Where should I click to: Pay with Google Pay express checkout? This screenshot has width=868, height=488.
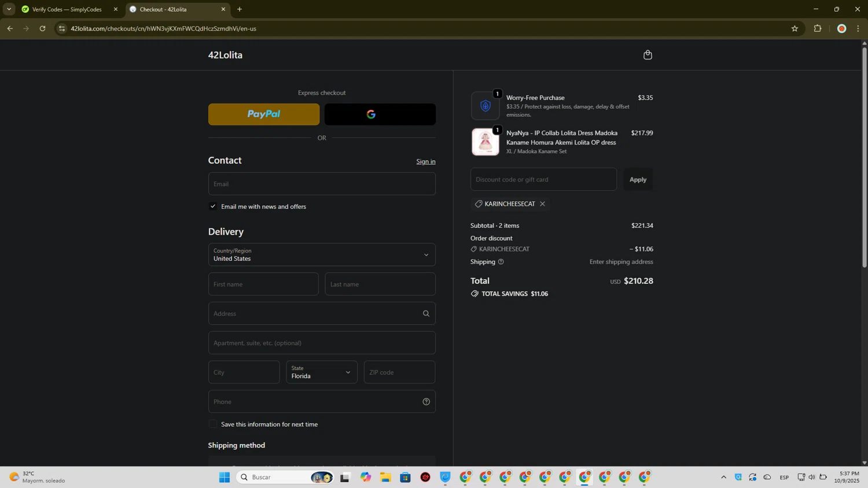tap(380, 114)
